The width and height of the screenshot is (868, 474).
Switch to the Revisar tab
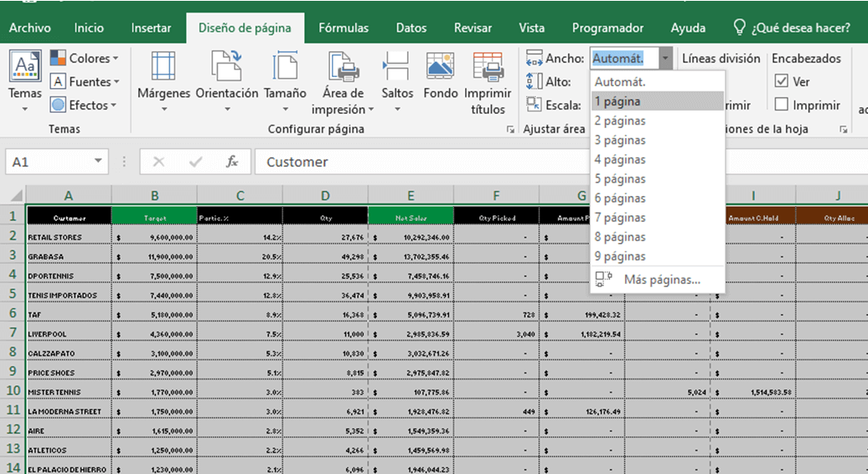pos(473,28)
